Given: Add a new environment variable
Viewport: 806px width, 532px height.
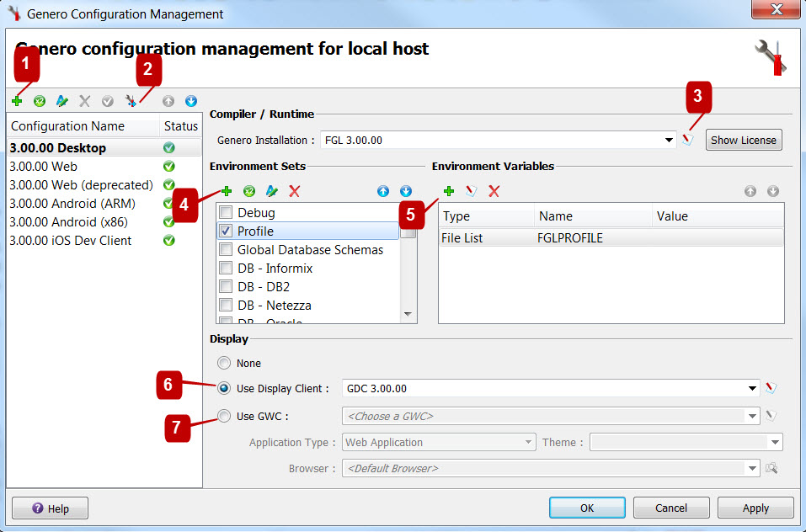Looking at the screenshot, I should 449,192.
